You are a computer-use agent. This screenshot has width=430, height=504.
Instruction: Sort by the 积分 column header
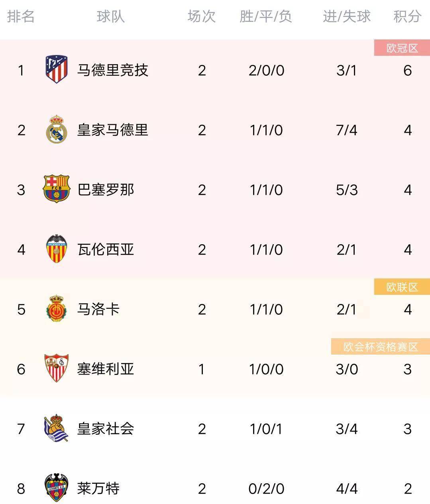[407, 17]
